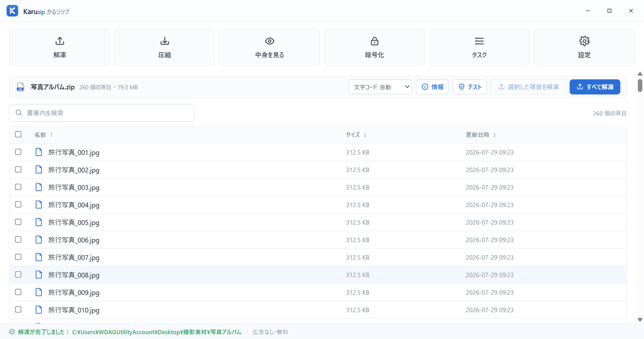Click the file icon of 旅行写真_002.jpg
The image size is (644, 339).
pyautogui.click(x=39, y=169)
